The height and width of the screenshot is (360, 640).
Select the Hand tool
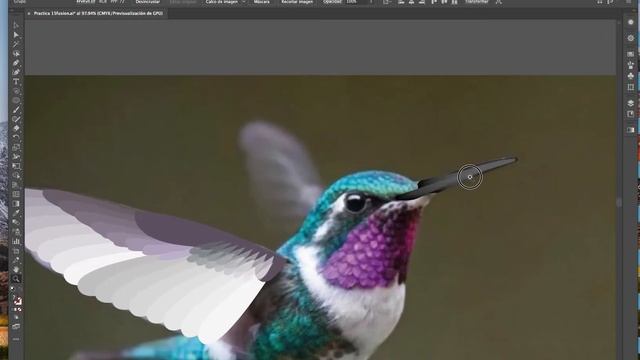16,269
